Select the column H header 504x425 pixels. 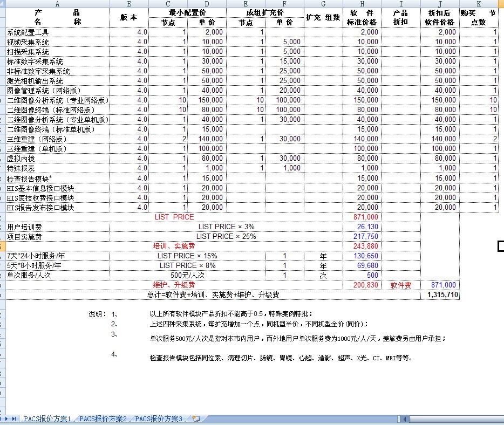[362, 4]
